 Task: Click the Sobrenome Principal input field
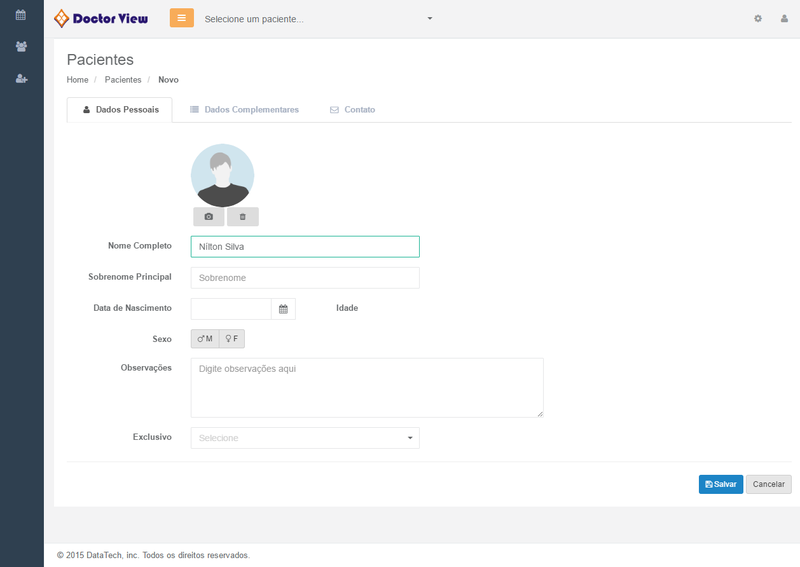pos(305,278)
